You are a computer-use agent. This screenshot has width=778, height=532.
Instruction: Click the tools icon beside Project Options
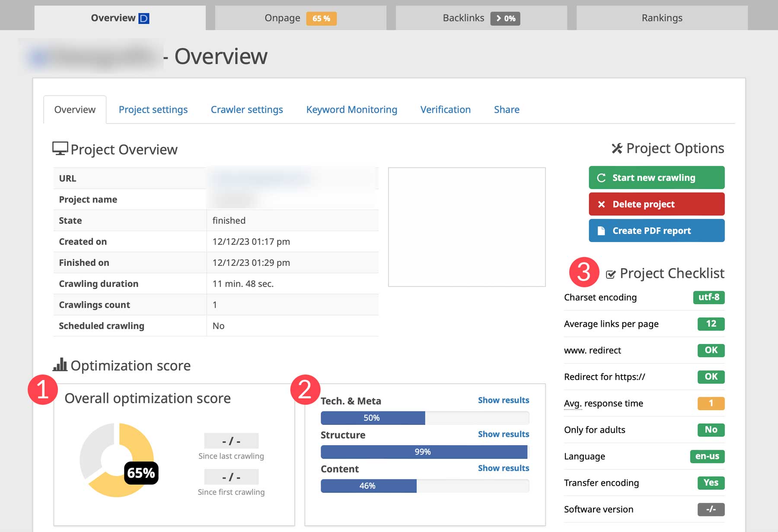coord(617,149)
